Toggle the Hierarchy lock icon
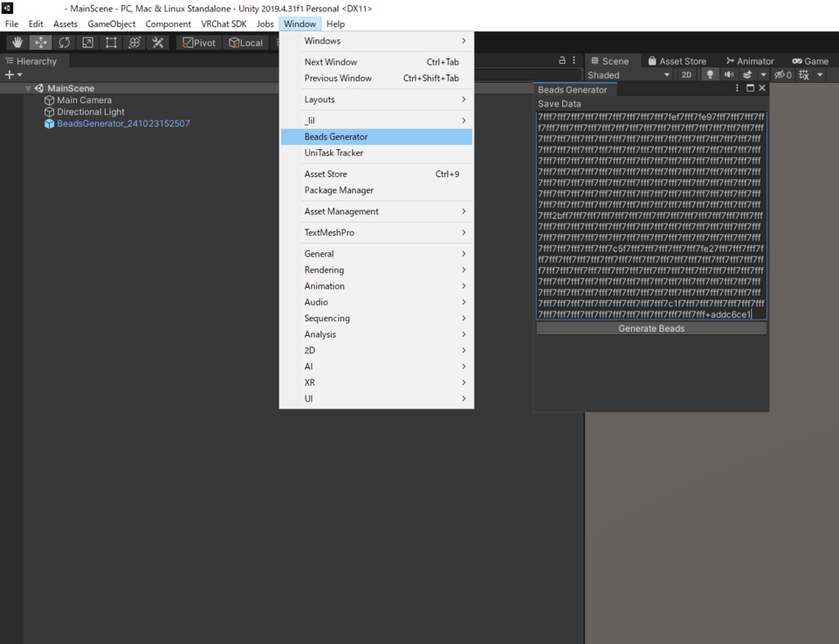The image size is (839, 644). (562, 61)
